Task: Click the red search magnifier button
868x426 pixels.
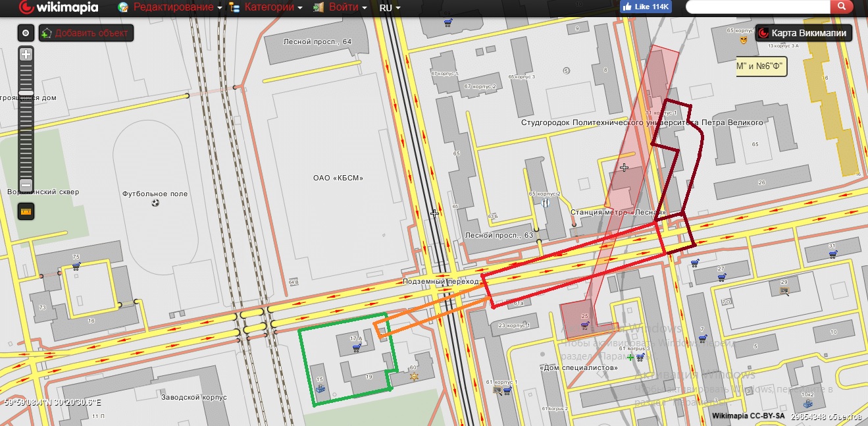Action: pos(841,7)
